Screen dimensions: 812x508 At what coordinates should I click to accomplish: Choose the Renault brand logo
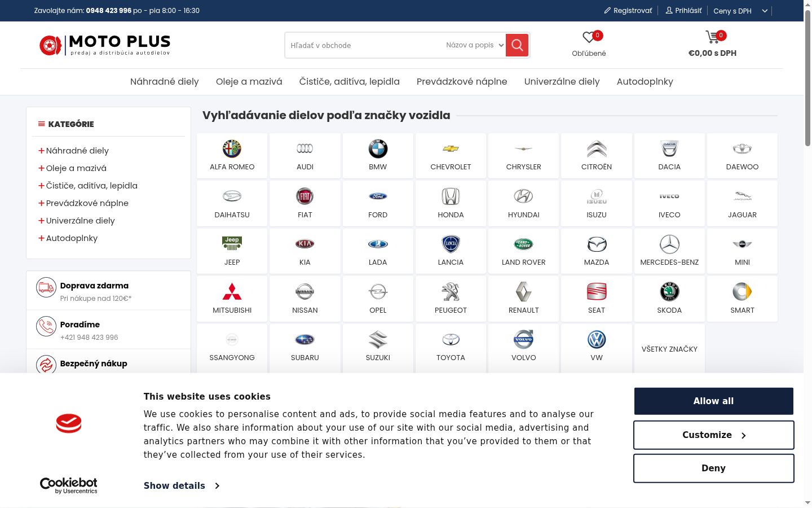coord(523,292)
